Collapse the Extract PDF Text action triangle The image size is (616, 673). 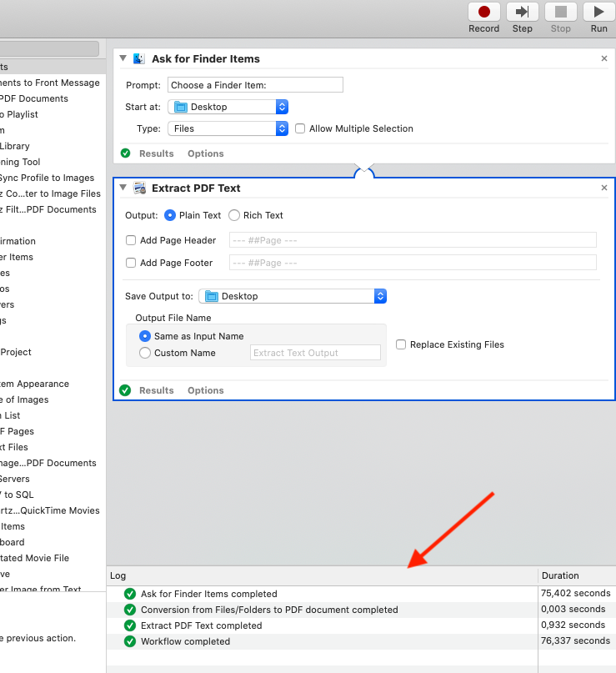click(123, 188)
